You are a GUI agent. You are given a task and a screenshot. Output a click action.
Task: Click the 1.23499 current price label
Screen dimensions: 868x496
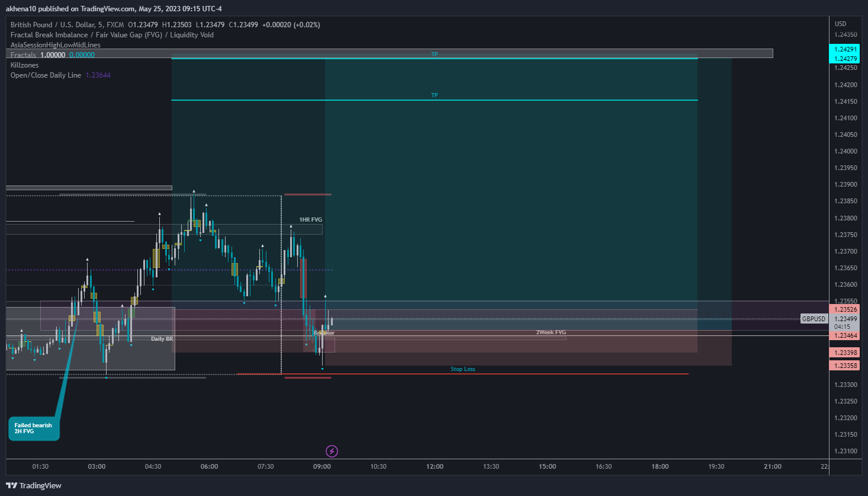[x=846, y=319]
